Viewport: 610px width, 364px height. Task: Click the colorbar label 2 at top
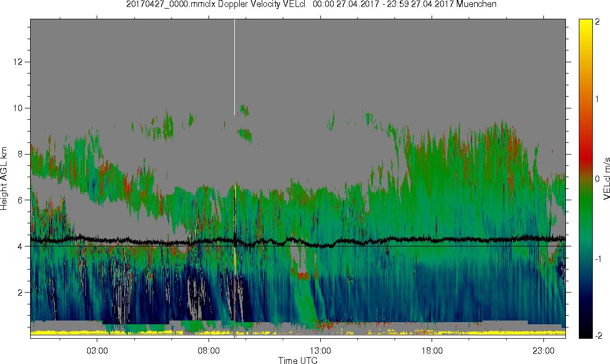pyautogui.click(x=598, y=22)
